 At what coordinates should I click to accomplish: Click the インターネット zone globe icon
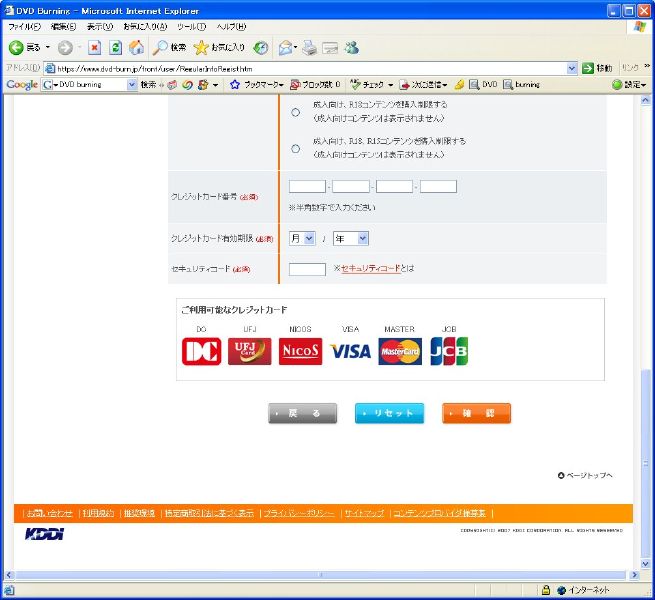pos(561,590)
